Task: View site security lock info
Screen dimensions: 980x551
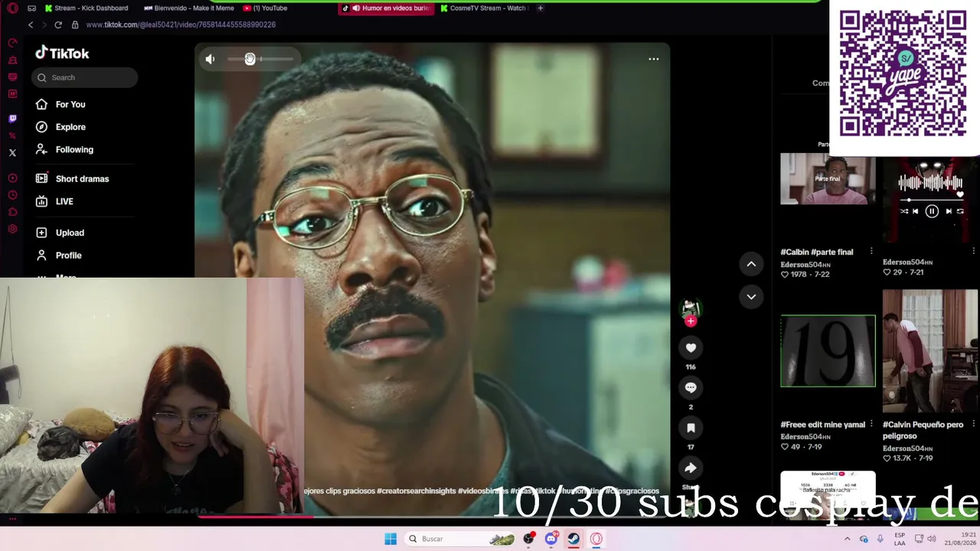Action: [74, 24]
